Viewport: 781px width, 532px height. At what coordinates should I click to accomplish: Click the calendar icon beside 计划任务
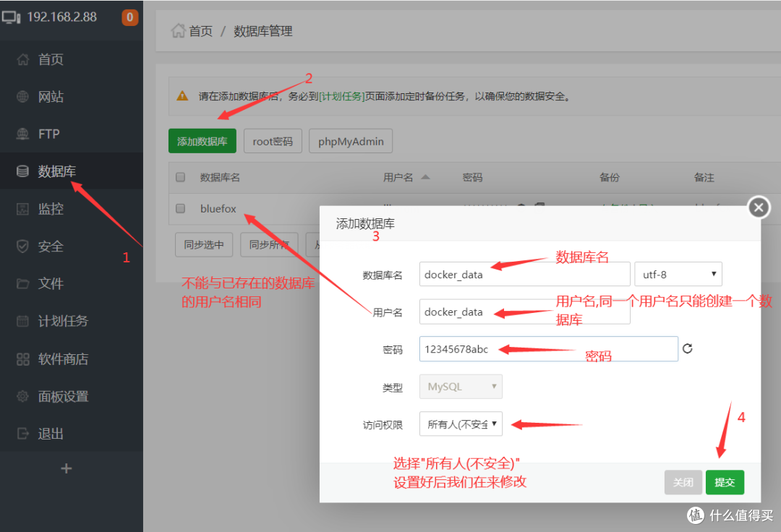(x=23, y=321)
